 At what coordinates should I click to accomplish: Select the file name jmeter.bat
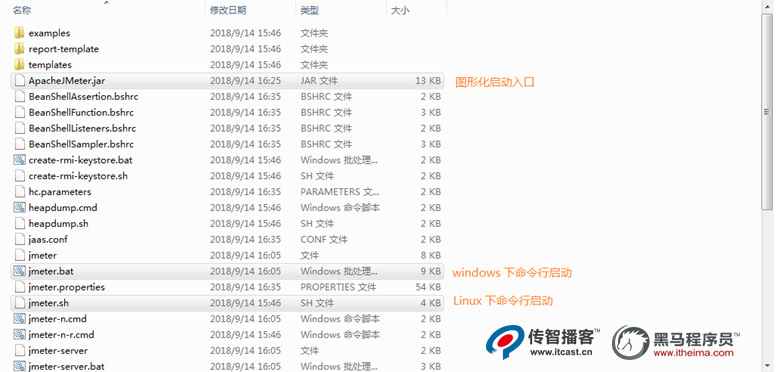[51, 271]
